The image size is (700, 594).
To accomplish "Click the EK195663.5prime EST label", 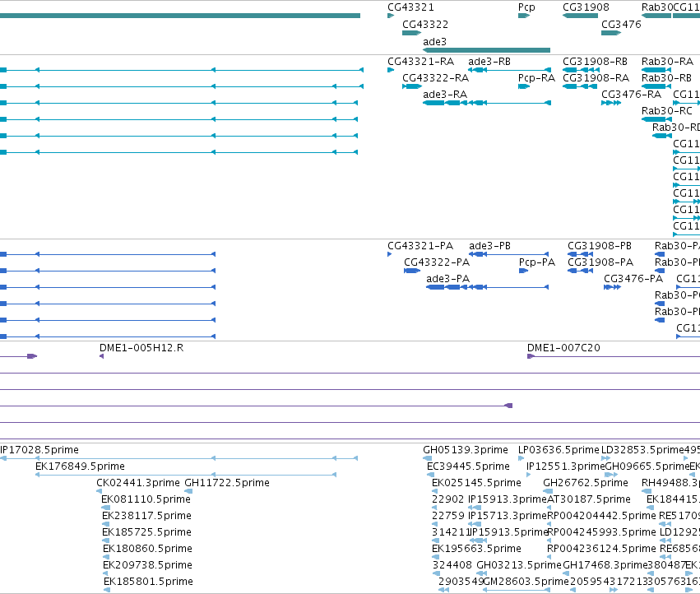I will (476, 549).
